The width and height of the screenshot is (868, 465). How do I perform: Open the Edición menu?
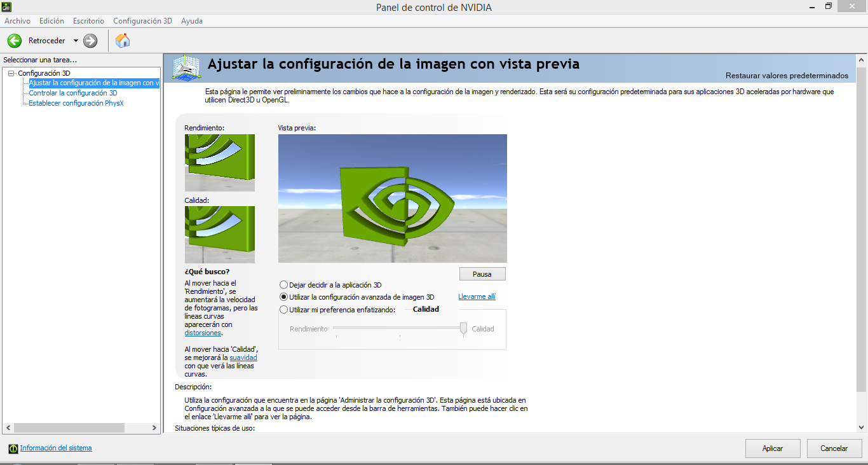(51, 21)
